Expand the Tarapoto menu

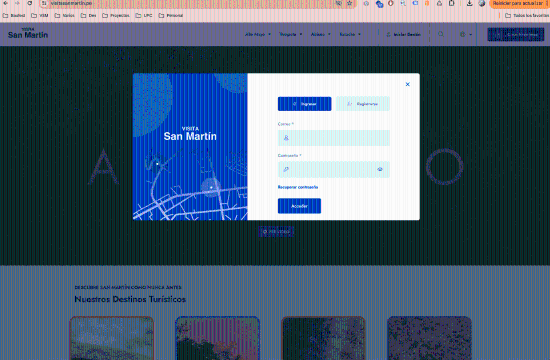click(x=290, y=34)
